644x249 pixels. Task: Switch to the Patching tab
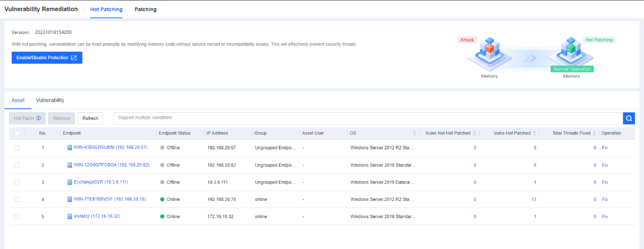(146, 10)
